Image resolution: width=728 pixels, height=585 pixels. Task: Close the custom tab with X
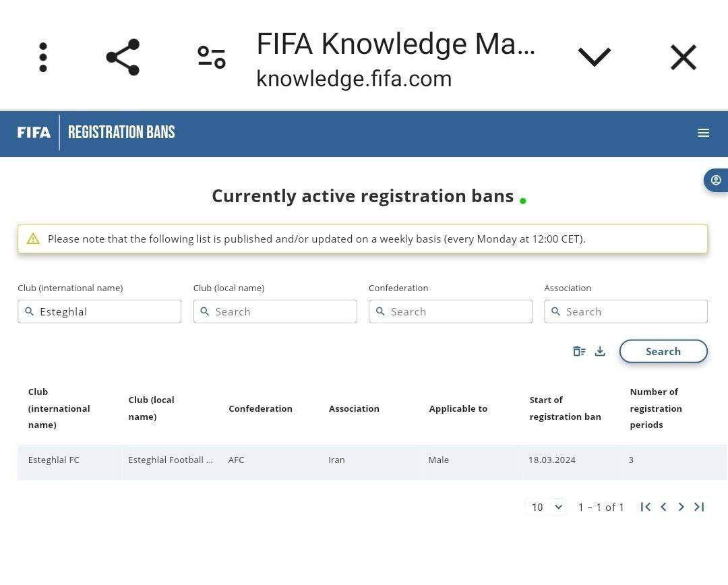(684, 57)
